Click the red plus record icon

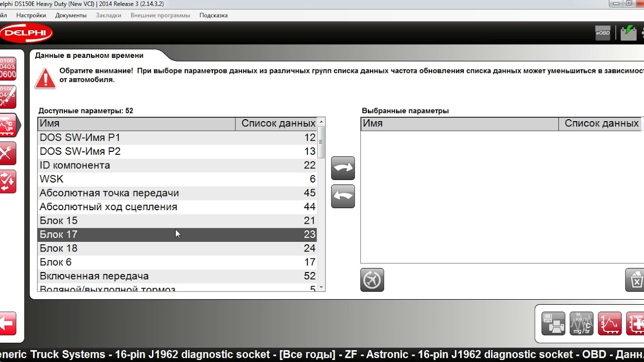click(x=635, y=323)
